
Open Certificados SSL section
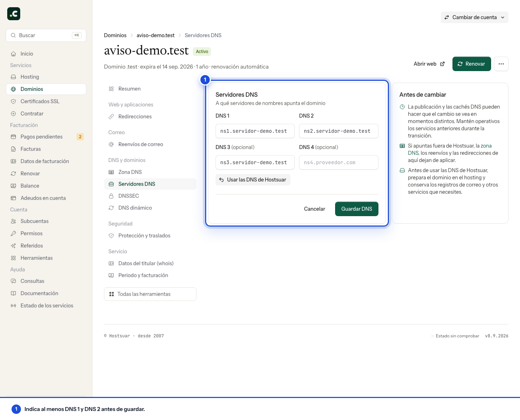(46, 101)
